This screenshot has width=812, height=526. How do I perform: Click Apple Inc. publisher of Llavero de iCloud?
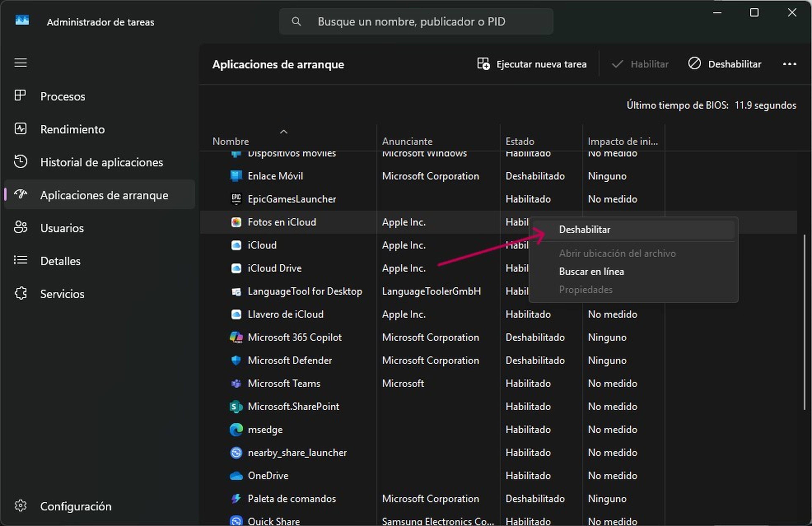404,314
